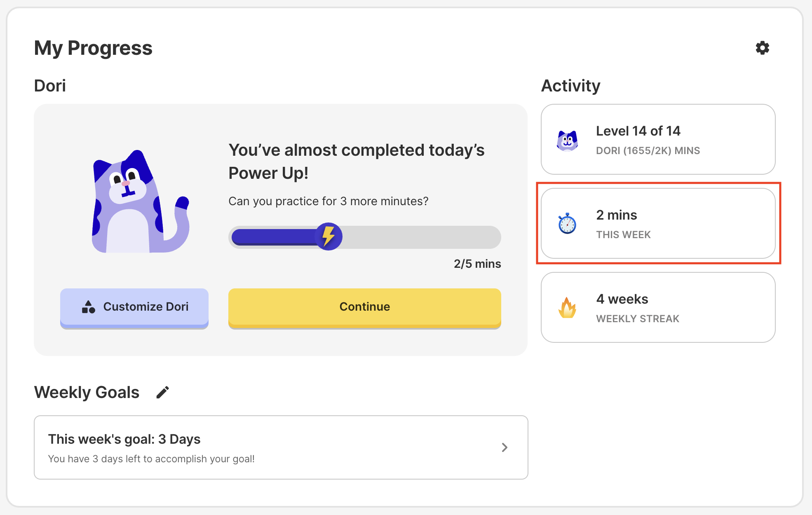This screenshot has height=515, width=812.
Task: Click the lightning bolt progress marker
Action: tap(329, 236)
